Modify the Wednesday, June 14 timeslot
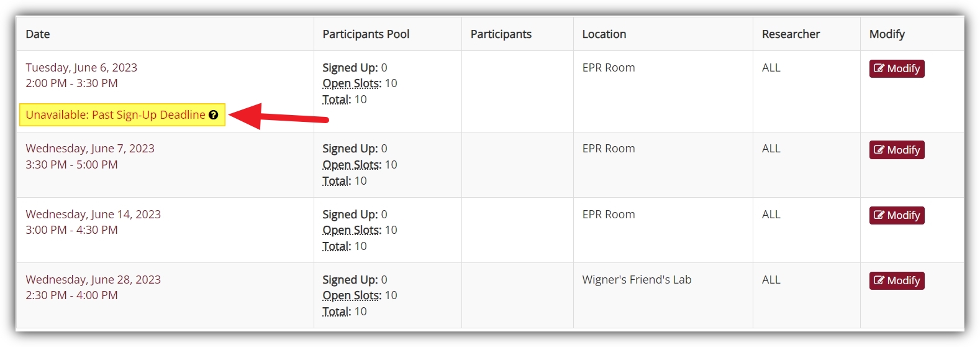This screenshot has width=980, height=347. (x=897, y=215)
